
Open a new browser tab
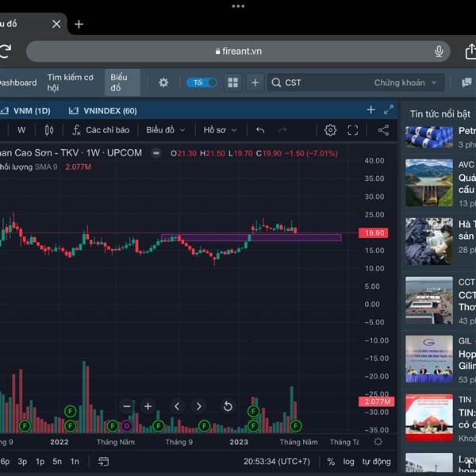(79, 24)
